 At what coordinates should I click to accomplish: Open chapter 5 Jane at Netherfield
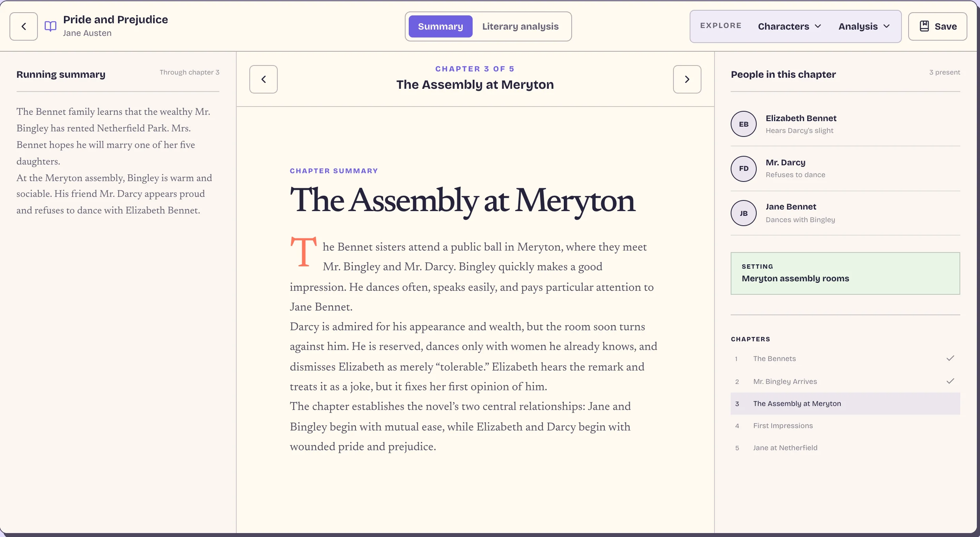[x=845, y=448]
